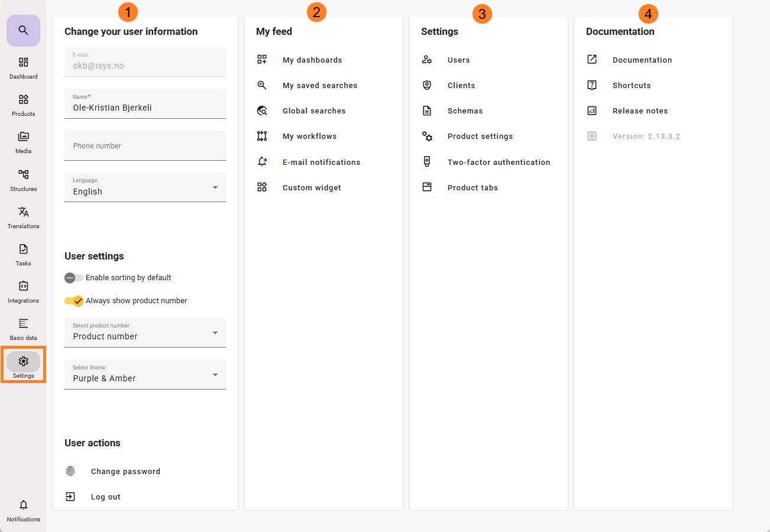Click the Phone number input field
The height and width of the screenshot is (532, 770).
pos(145,146)
